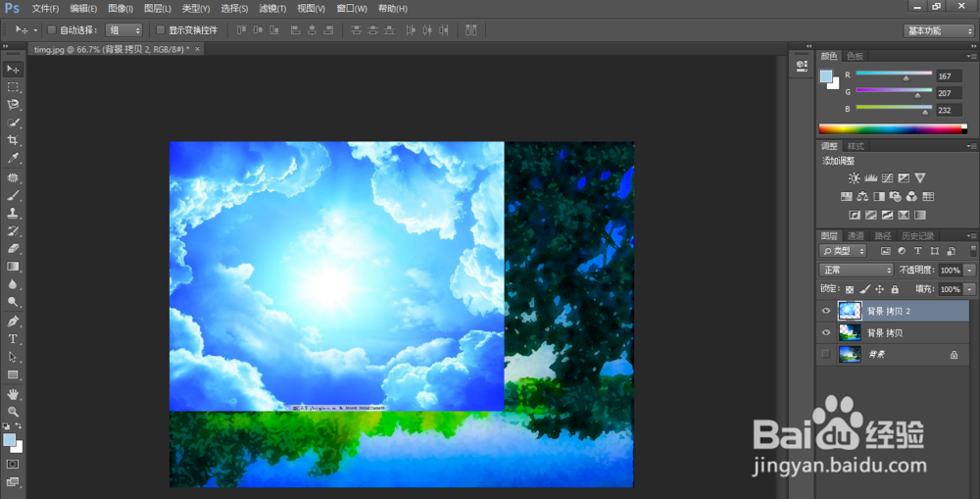Hide the 背景 拷贝 layer

[x=826, y=332]
